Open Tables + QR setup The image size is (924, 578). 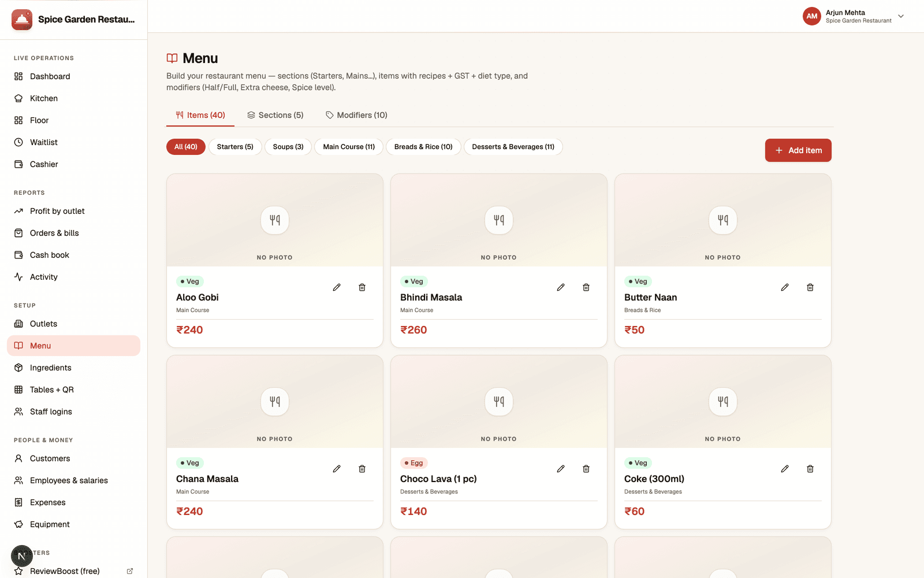coord(73,390)
